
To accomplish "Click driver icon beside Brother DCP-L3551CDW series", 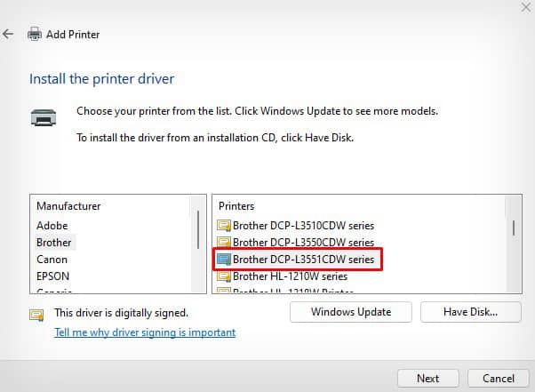I will pos(224,260).
